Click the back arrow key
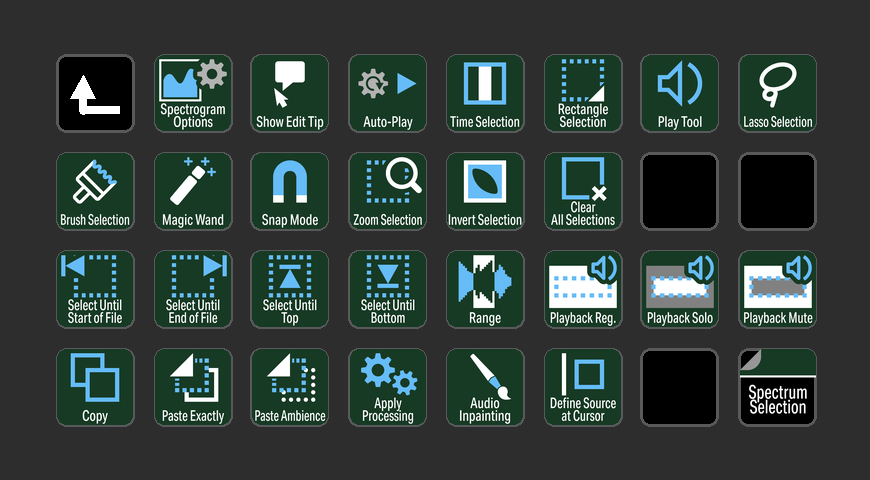Image resolution: width=870 pixels, height=480 pixels. (95, 93)
